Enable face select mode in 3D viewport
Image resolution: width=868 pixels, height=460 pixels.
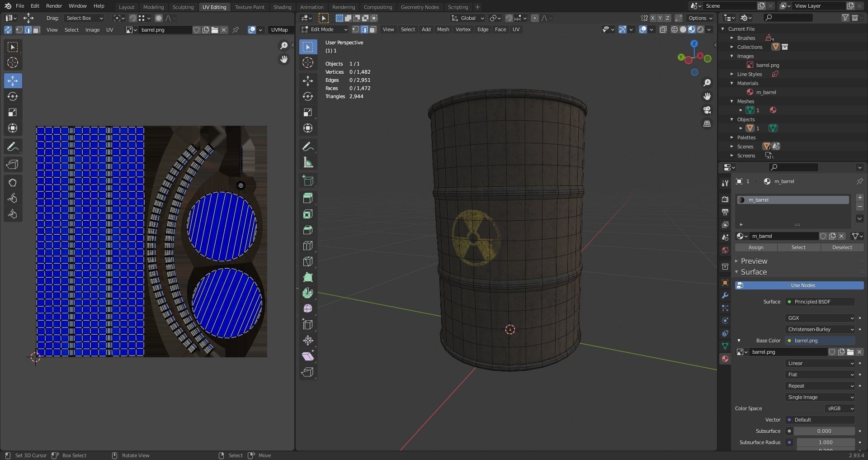click(373, 29)
